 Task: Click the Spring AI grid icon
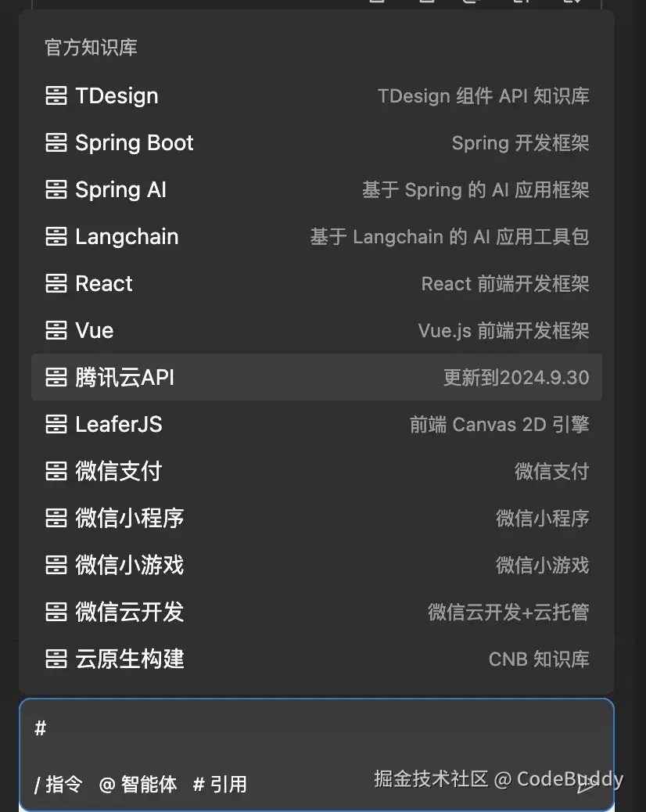[x=56, y=189]
